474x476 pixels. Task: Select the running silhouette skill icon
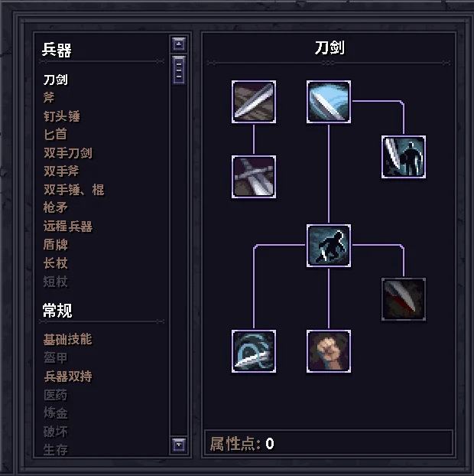(329, 246)
